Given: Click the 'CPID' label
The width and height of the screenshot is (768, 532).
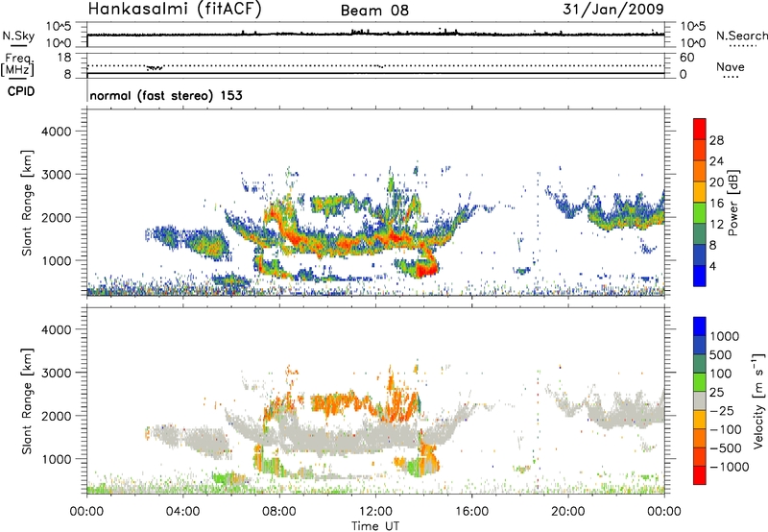Looking at the screenshot, I should point(21,91).
